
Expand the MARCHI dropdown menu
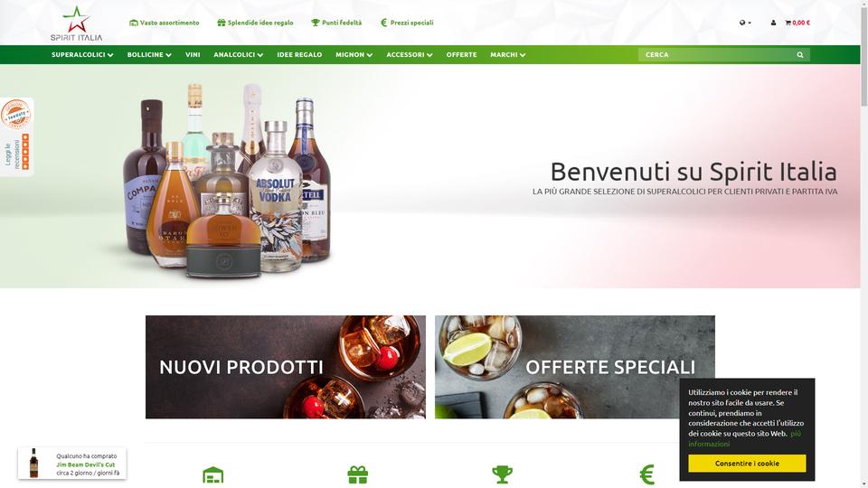(x=507, y=55)
